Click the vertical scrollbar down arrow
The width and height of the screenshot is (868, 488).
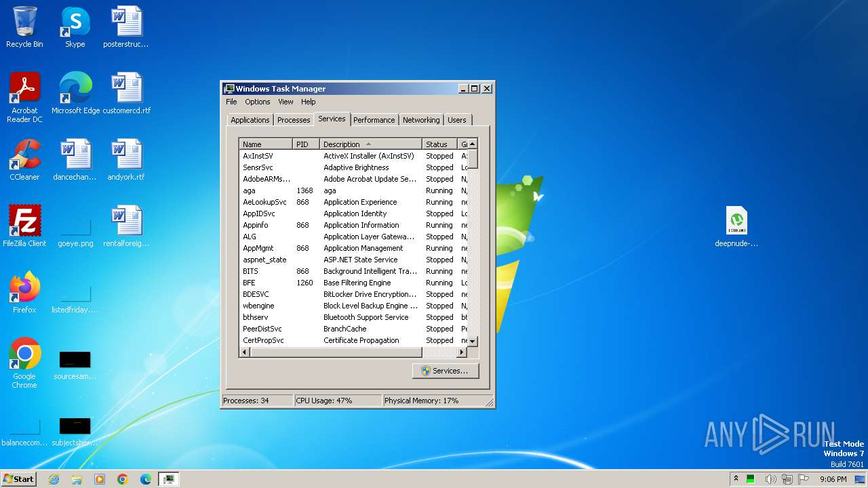click(x=473, y=341)
